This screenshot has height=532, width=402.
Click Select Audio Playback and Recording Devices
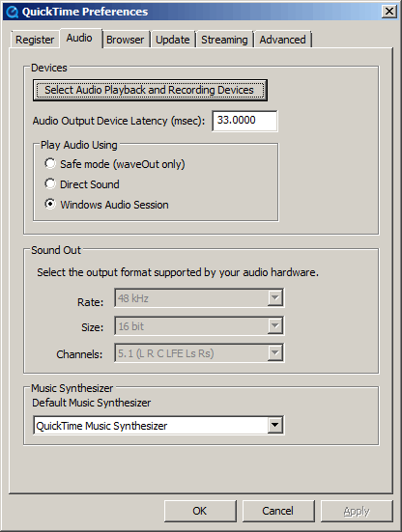pyautogui.click(x=150, y=90)
